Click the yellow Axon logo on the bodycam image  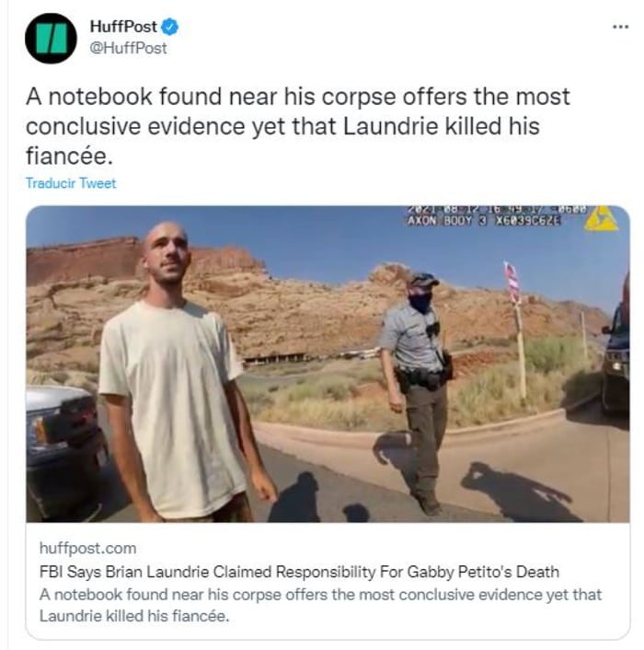(601, 218)
